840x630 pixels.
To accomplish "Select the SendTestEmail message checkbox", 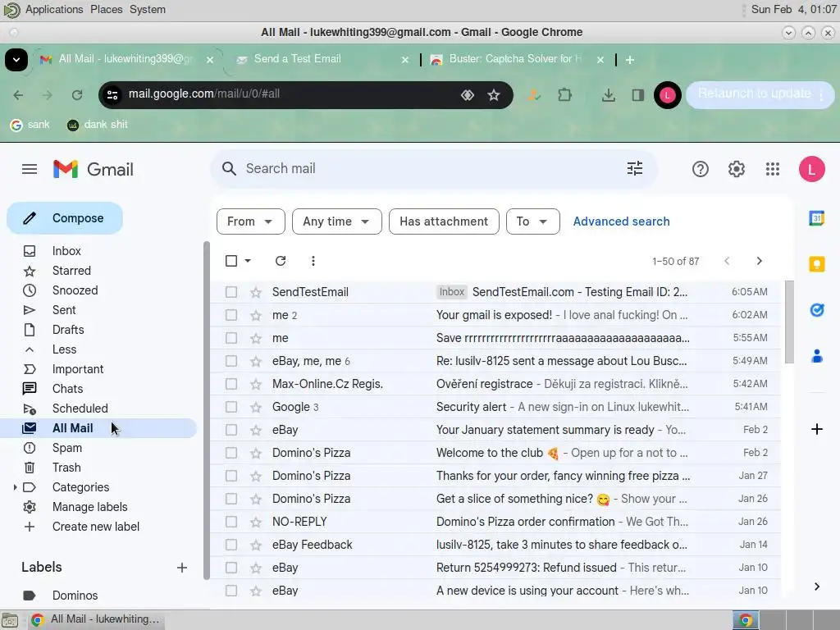I will pos(231,292).
